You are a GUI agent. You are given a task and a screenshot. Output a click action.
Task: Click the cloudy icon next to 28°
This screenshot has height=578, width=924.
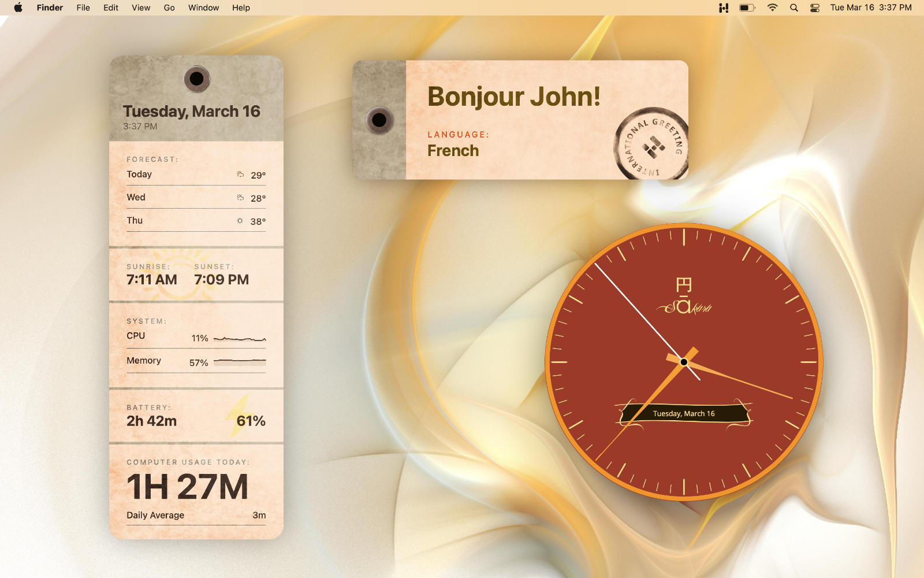[240, 197]
